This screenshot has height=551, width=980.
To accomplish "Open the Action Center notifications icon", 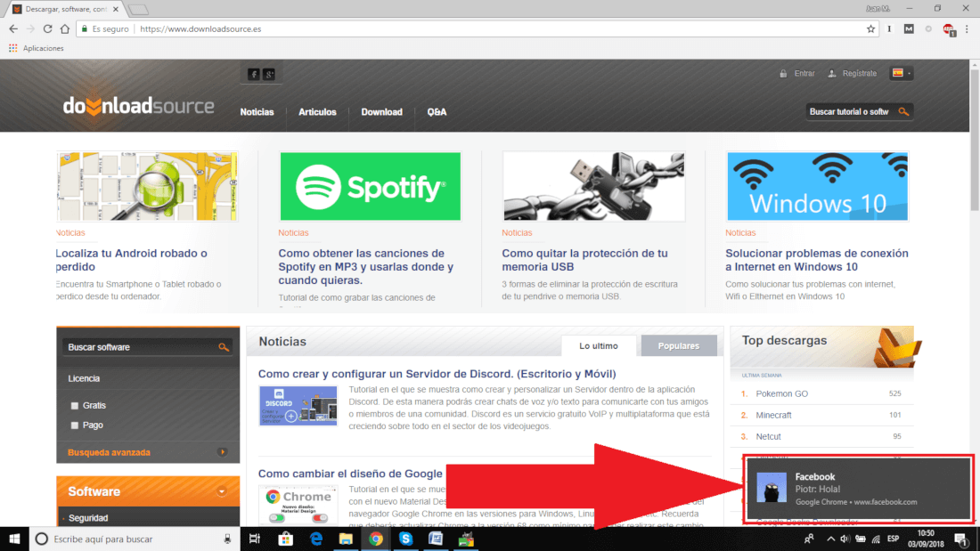I will click(962, 539).
